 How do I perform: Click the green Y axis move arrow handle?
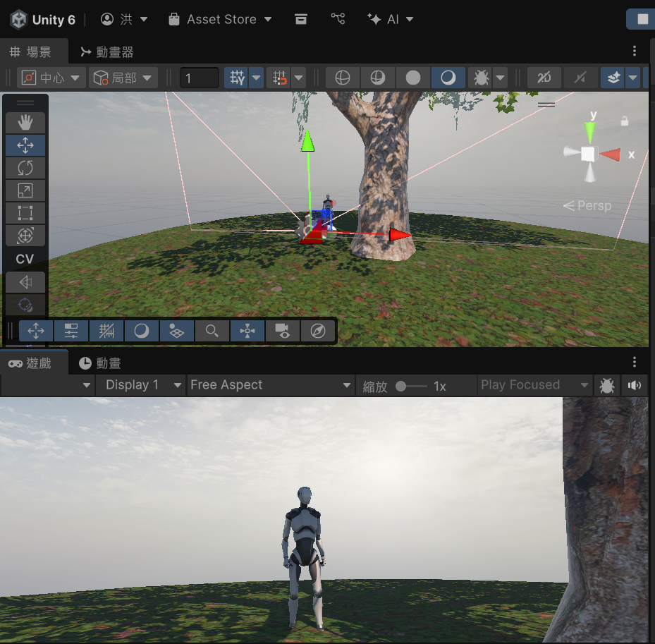[307, 140]
